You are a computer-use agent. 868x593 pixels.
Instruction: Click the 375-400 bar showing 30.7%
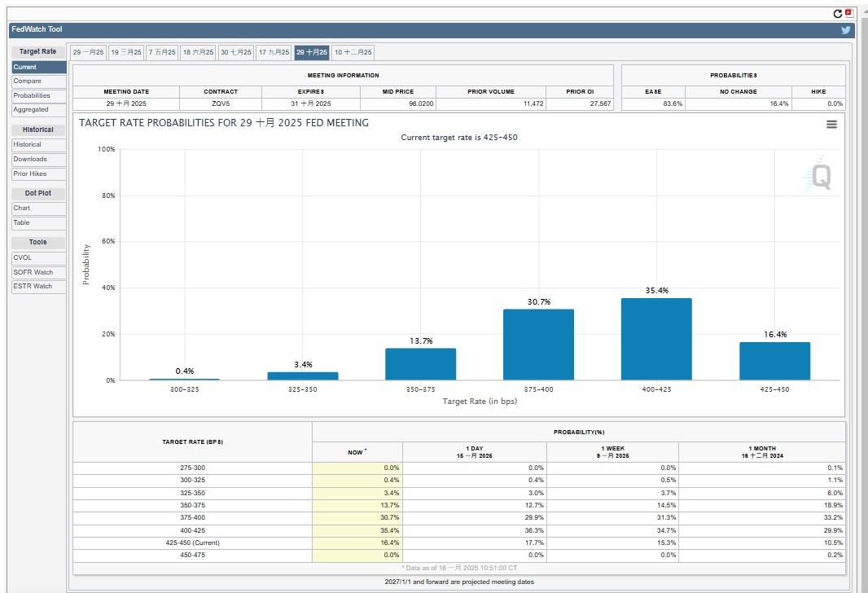point(538,345)
